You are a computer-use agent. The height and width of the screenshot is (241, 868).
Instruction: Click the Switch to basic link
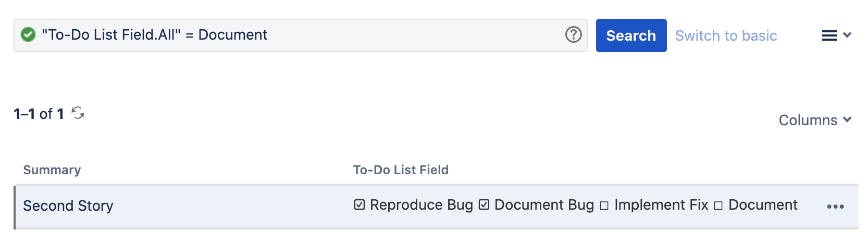point(726,35)
